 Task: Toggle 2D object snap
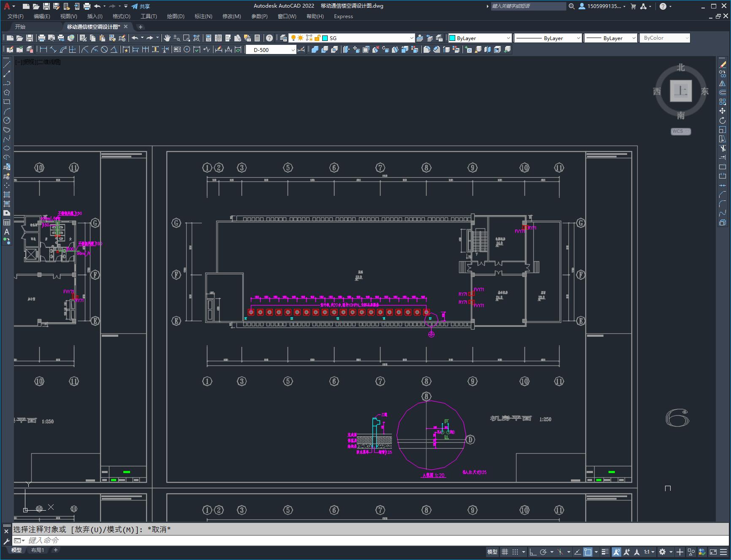point(588,552)
